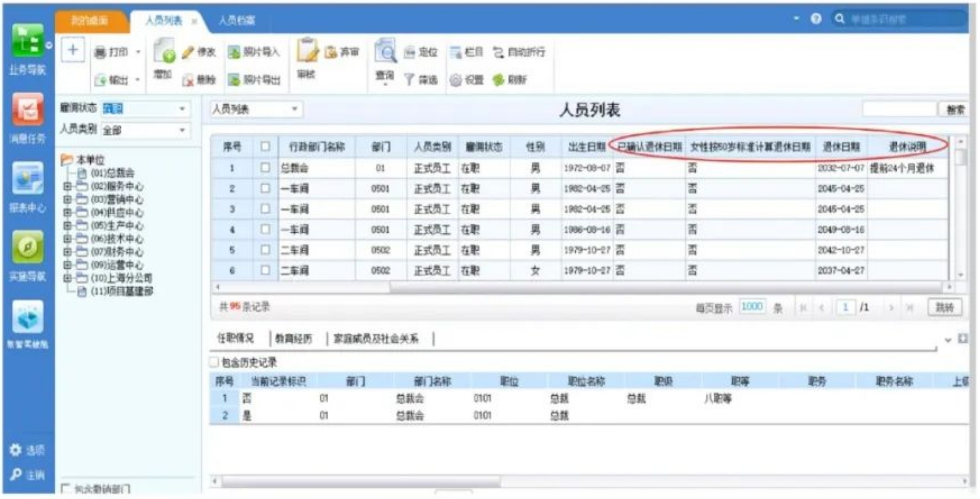The image size is (980, 499).
Task: Click the 每页显示 1000 input field
Action: click(x=752, y=306)
